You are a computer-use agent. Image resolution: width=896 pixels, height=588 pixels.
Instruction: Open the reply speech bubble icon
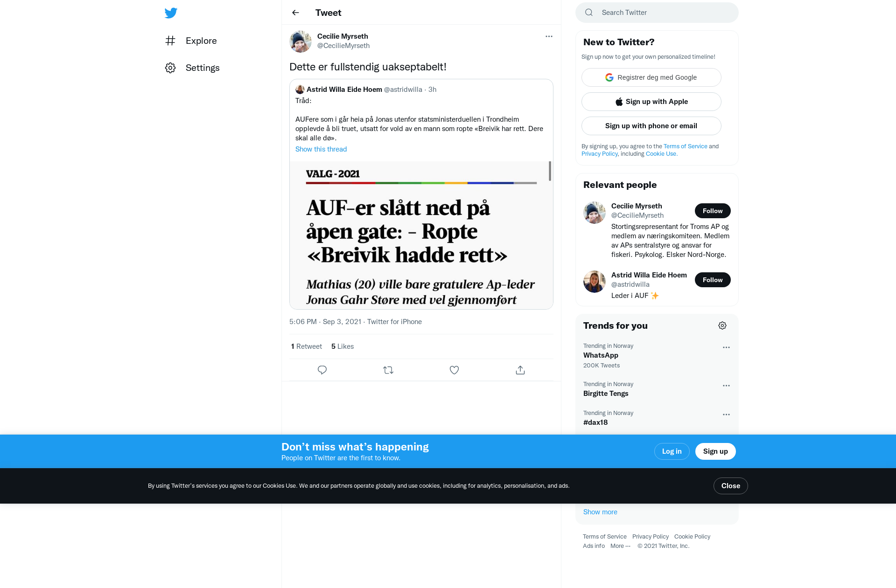(322, 370)
